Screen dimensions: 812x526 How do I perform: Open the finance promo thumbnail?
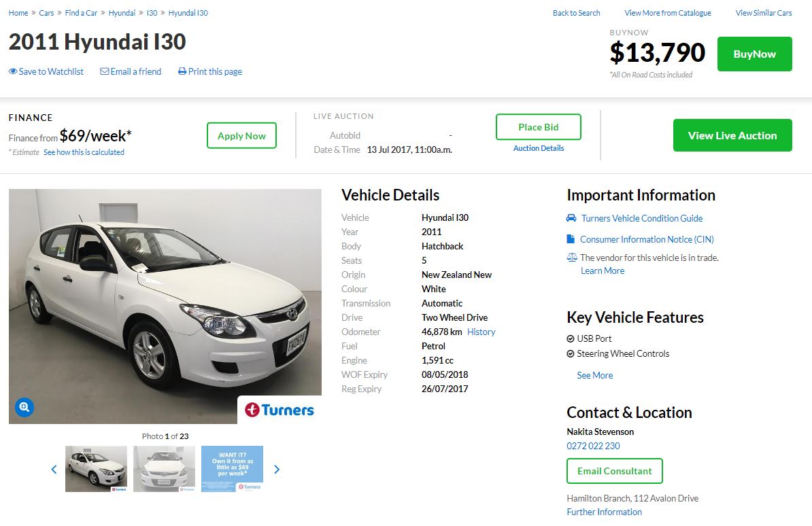click(232, 469)
